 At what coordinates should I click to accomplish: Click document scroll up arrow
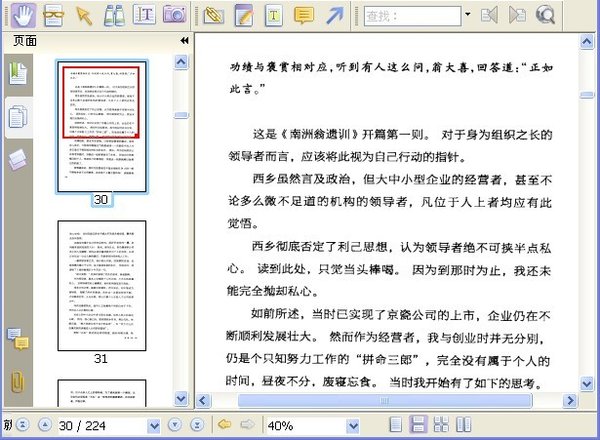587,41
